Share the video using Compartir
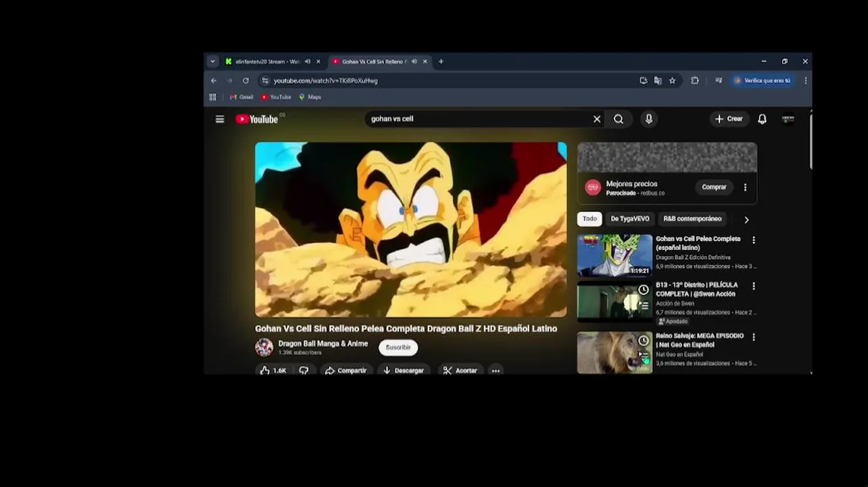The image size is (868, 487). point(345,371)
